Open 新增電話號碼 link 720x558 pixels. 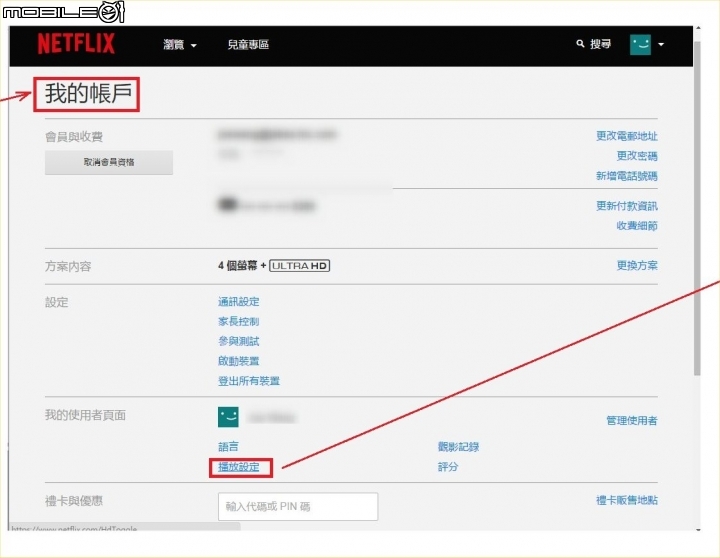[x=626, y=176]
